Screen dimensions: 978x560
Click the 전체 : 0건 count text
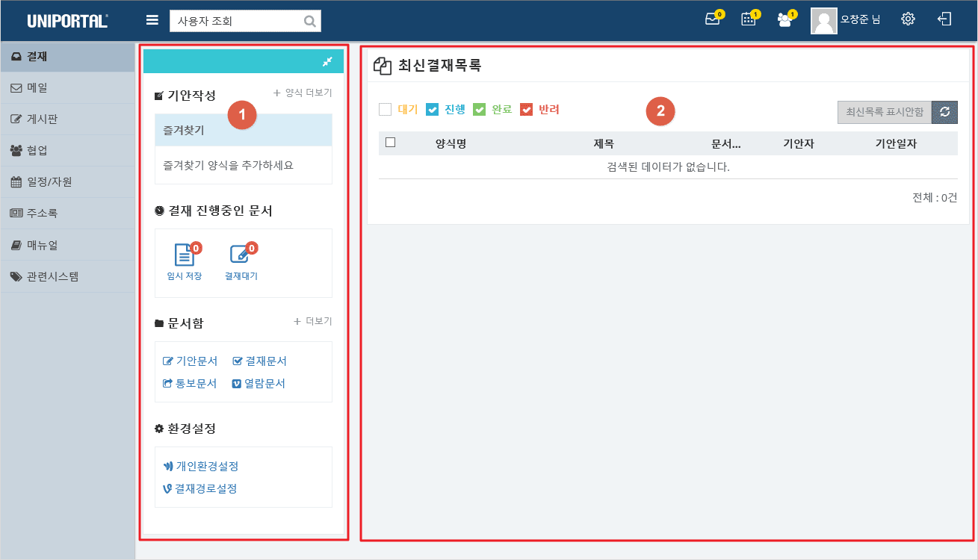click(x=935, y=198)
